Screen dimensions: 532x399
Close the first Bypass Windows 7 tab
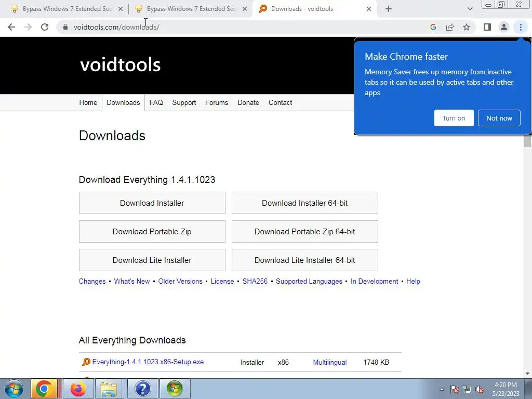click(121, 9)
